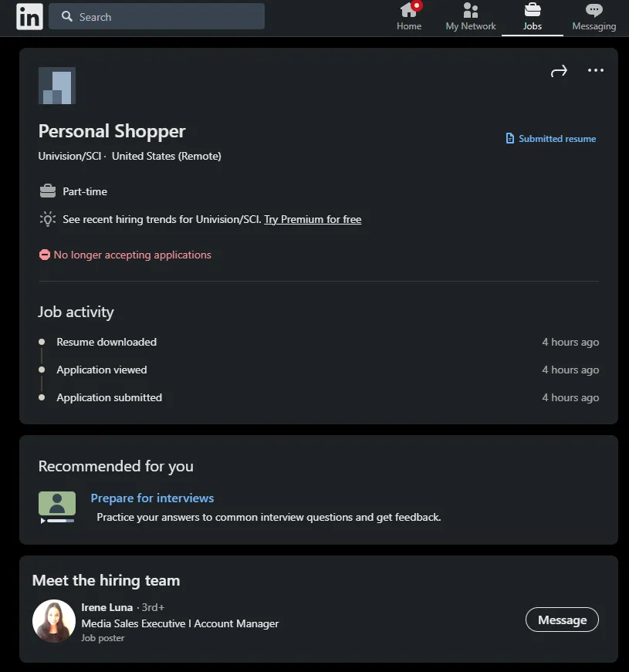
Task: Open the three-dots more options menu
Action: [x=596, y=70]
